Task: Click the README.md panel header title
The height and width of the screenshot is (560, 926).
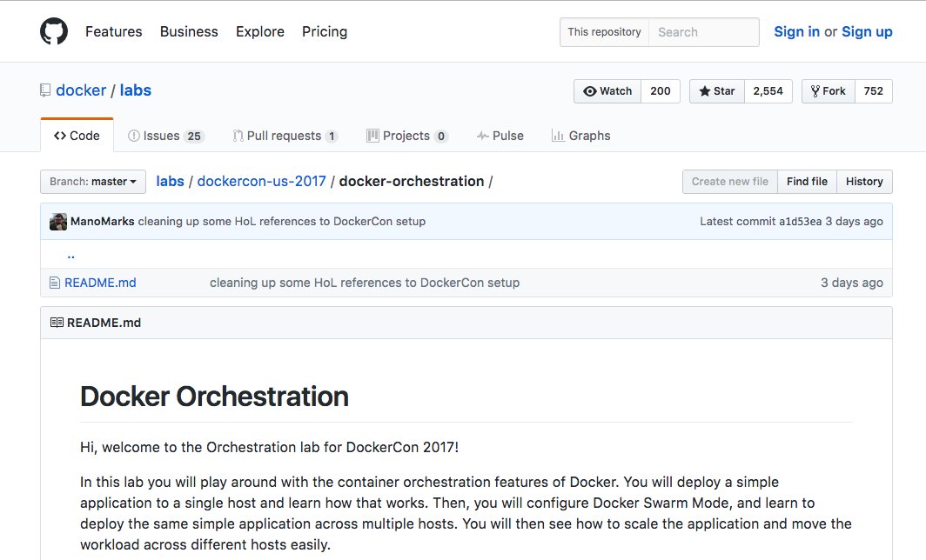Action: (104, 323)
